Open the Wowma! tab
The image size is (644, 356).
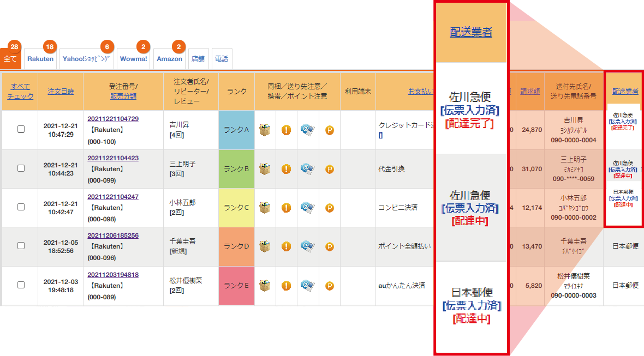[x=134, y=59]
